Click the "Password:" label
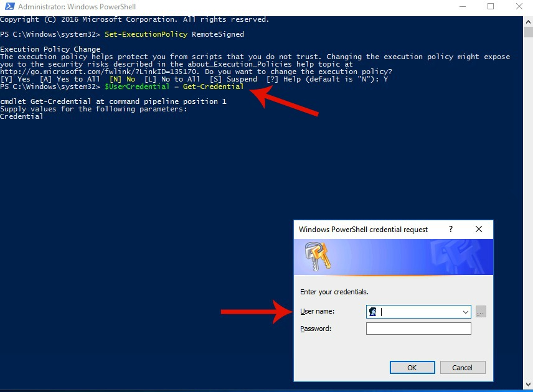Image resolution: width=533 pixels, height=392 pixels. tap(315, 329)
